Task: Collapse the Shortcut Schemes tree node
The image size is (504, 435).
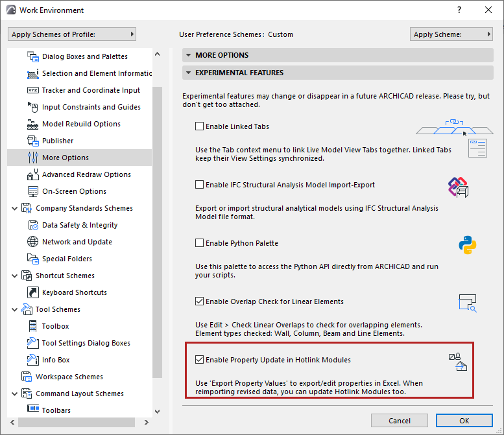Action: coord(14,276)
